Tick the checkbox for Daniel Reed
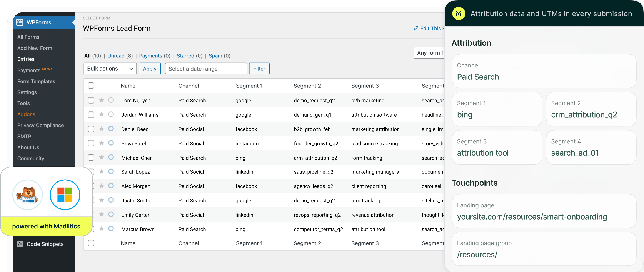 pyautogui.click(x=91, y=129)
